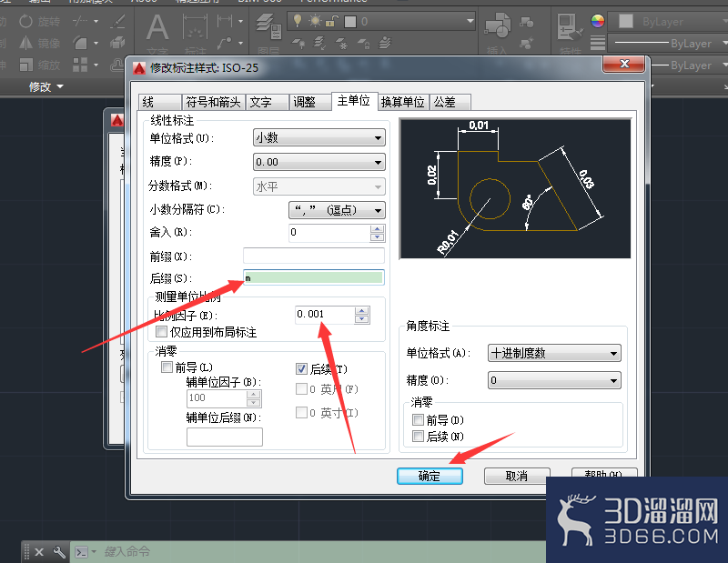Select the Scale (缩放) tool
Viewport: 728px width, 563px height.
pyautogui.click(x=39, y=65)
